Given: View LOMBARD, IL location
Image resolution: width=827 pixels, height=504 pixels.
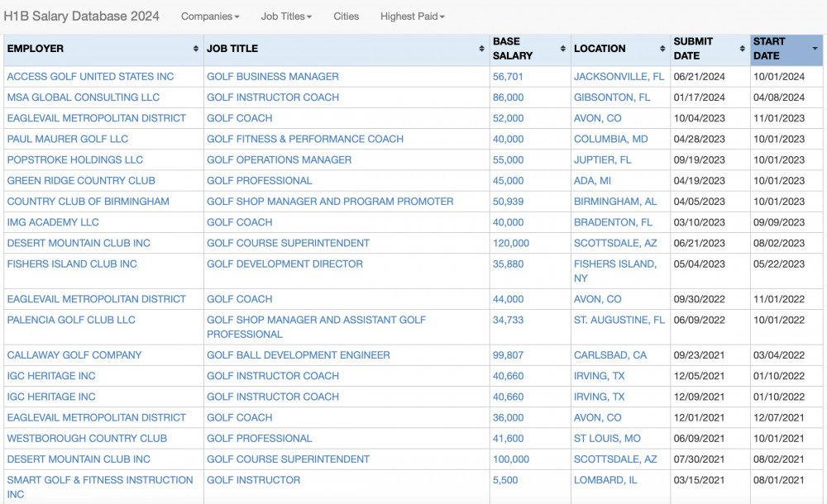Looking at the screenshot, I should pos(605,480).
